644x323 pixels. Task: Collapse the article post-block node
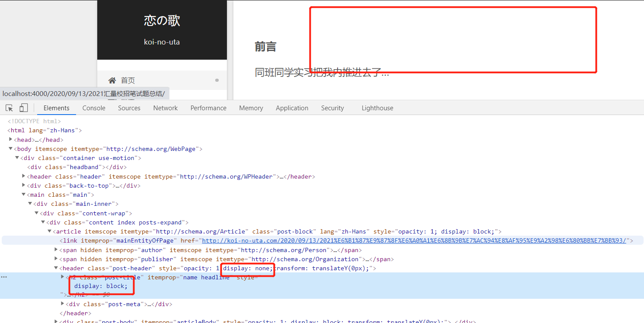(50, 231)
